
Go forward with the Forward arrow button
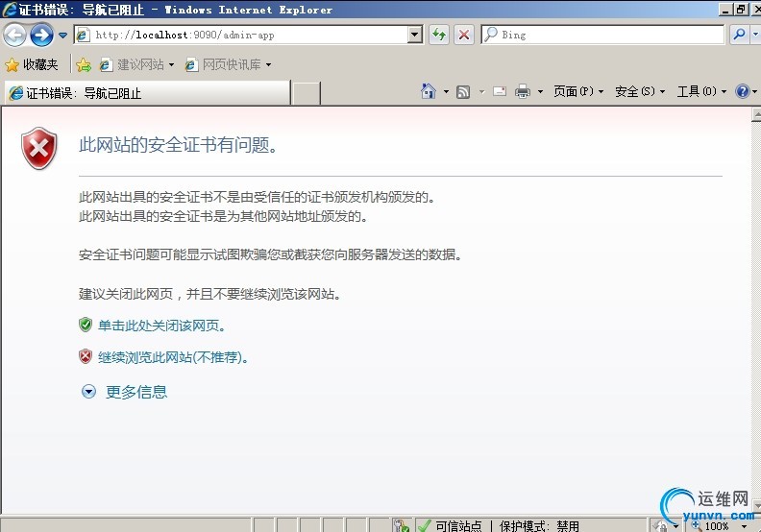41,35
